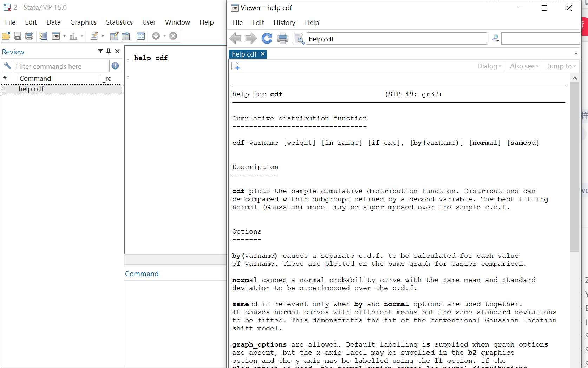Viewport: 588px width, 368px height.
Task: Open the Do-file Editor
Action: pos(95,36)
